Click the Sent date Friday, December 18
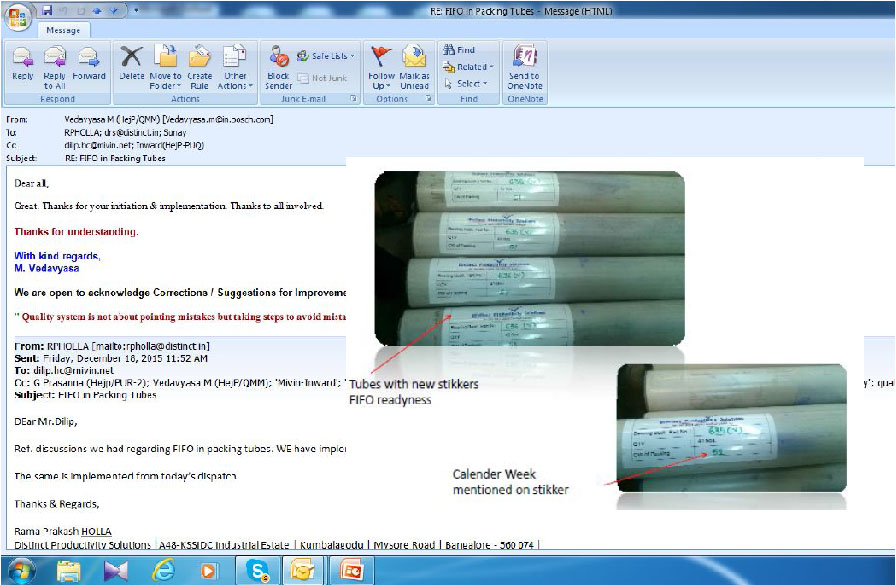The width and height of the screenshot is (896, 585). point(125,359)
